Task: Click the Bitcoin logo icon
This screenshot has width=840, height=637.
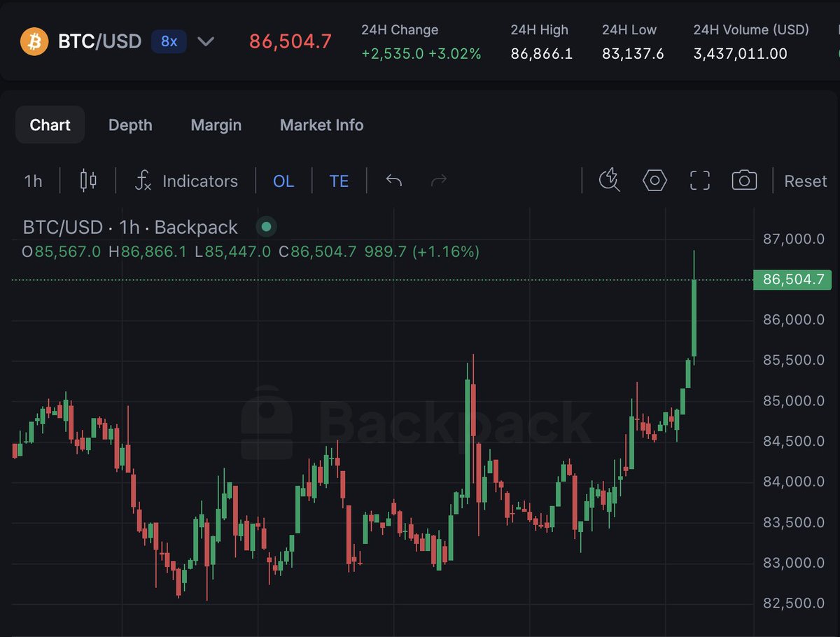Action: pyautogui.click(x=34, y=41)
